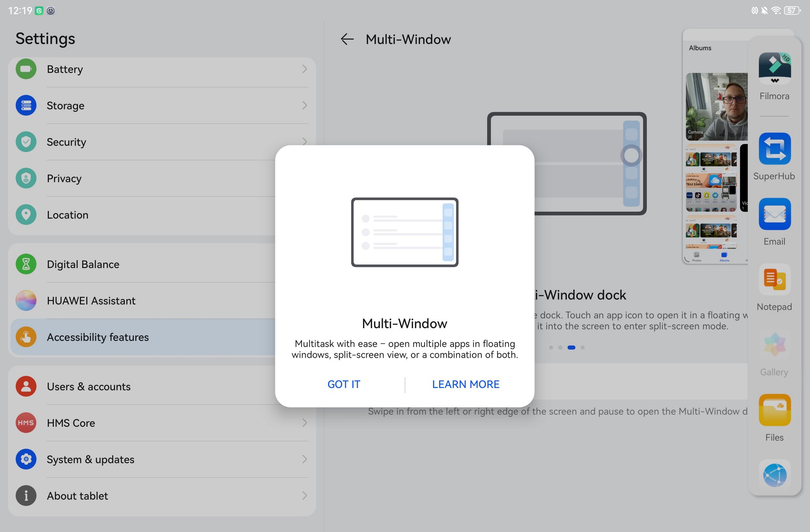810x532 pixels.
Task: Tap the Files icon in the dock
Action: (x=774, y=410)
